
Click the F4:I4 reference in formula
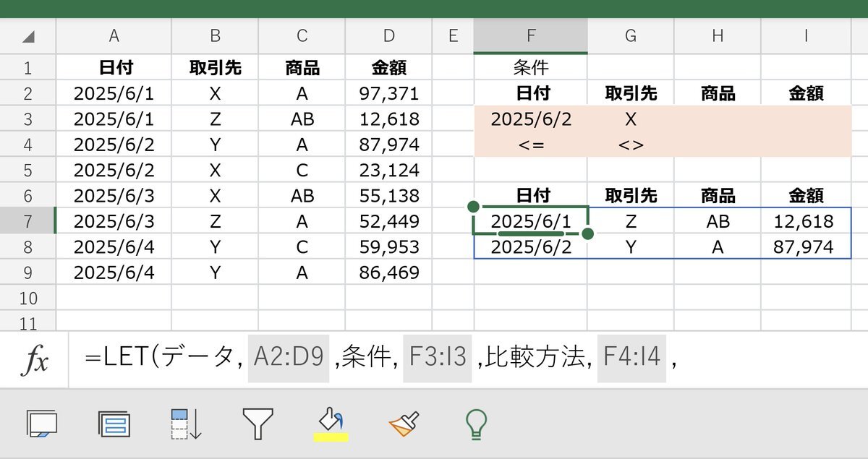pyautogui.click(x=631, y=359)
